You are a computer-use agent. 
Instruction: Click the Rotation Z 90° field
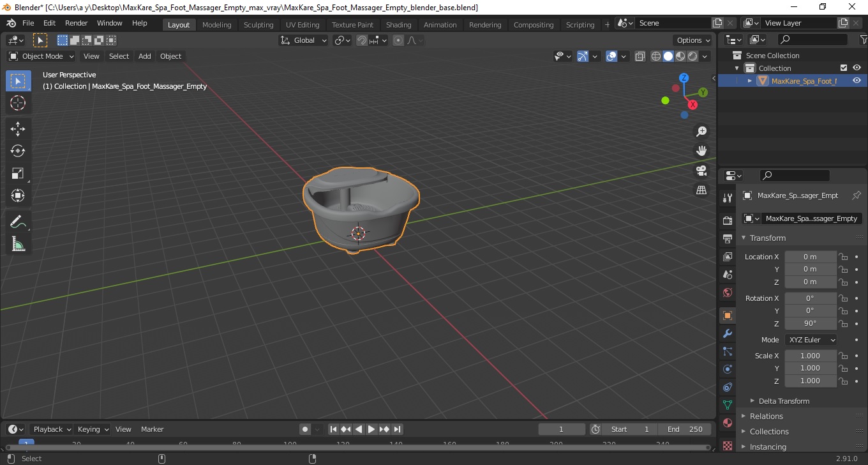coord(811,323)
